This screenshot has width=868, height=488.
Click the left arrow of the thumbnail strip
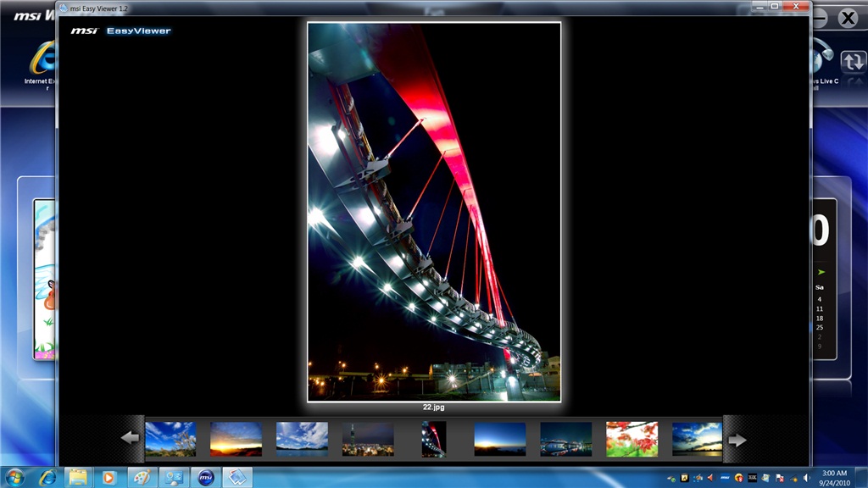[130, 439]
